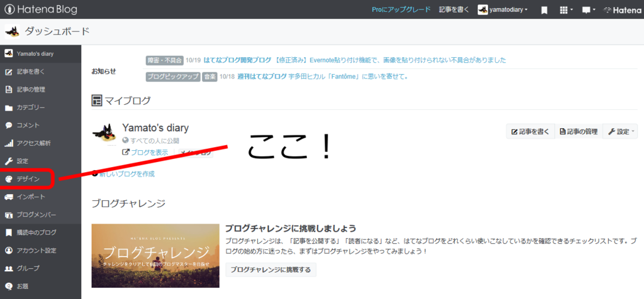644x299 pixels.
Task: Open the bookmark icon in top bar
Action: 544,10
